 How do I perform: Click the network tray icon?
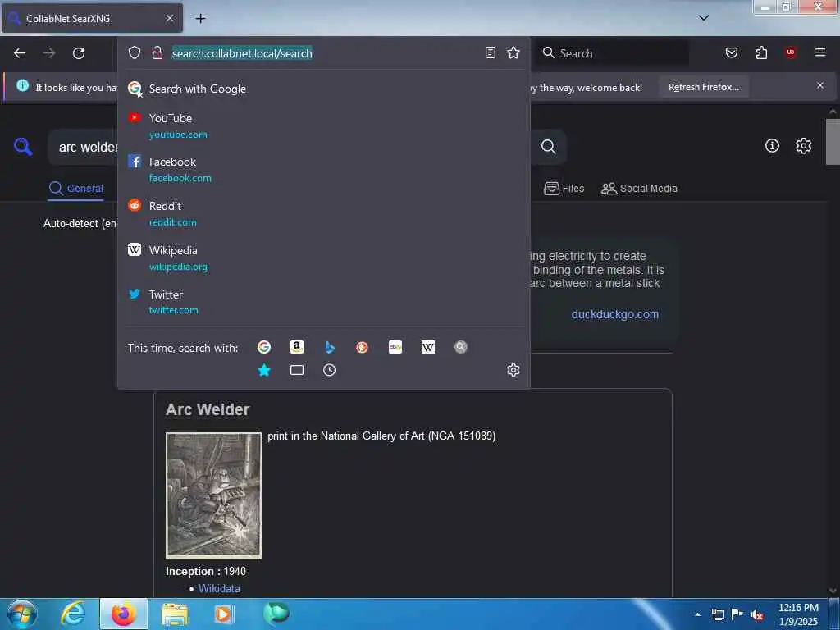[x=717, y=615]
